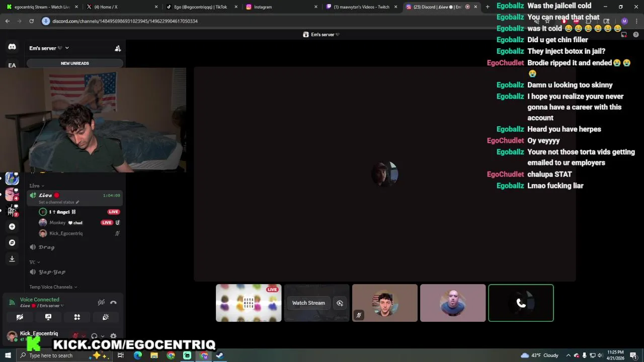644x362 pixels.
Task: Select the bald user video tile
Action: point(453,303)
